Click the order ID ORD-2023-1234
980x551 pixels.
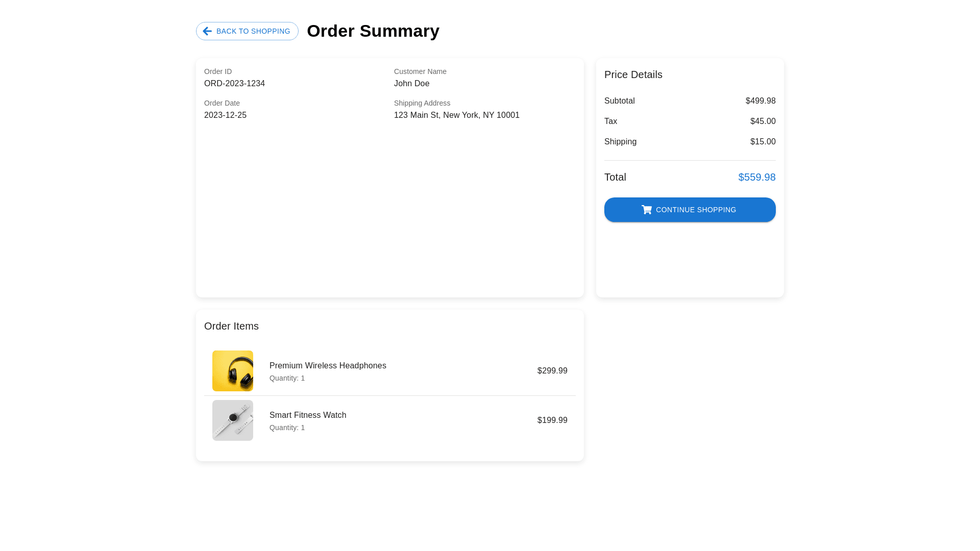pyautogui.click(x=234, y=84)
